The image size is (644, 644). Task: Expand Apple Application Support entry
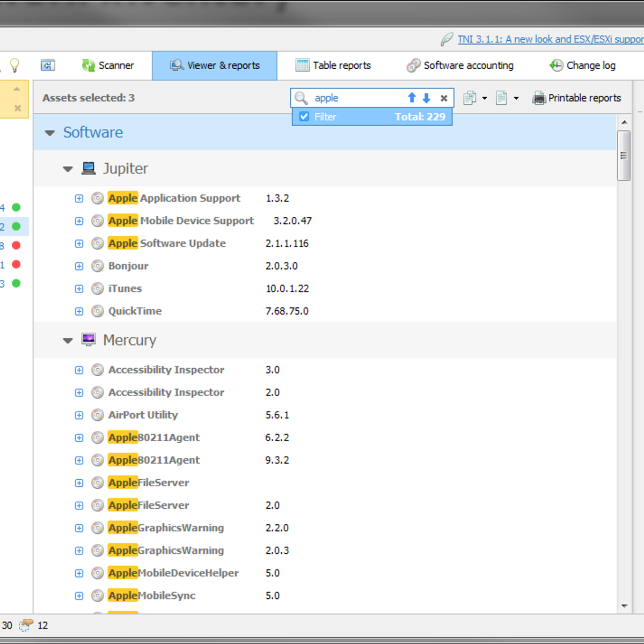click(x=79, y=199)
